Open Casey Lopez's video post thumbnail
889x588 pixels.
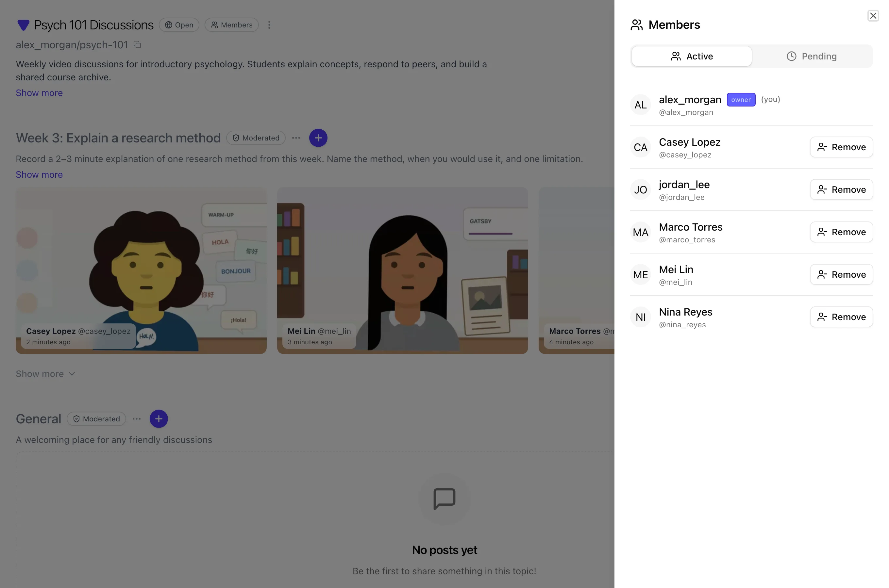pyautogui.click(x=141, y=270)
